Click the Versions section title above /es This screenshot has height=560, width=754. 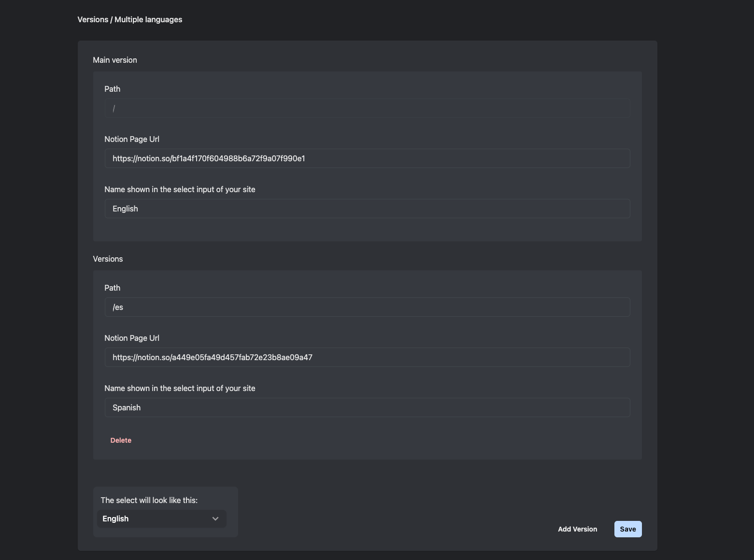coord(108,259)
